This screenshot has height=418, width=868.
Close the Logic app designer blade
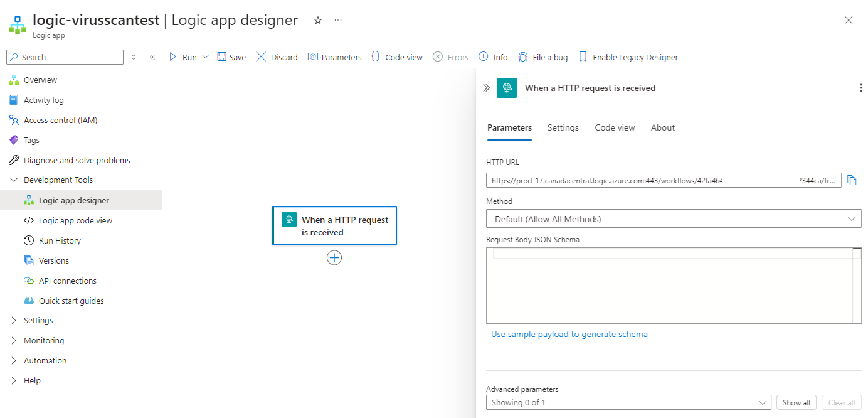click(x=849, y=20)
